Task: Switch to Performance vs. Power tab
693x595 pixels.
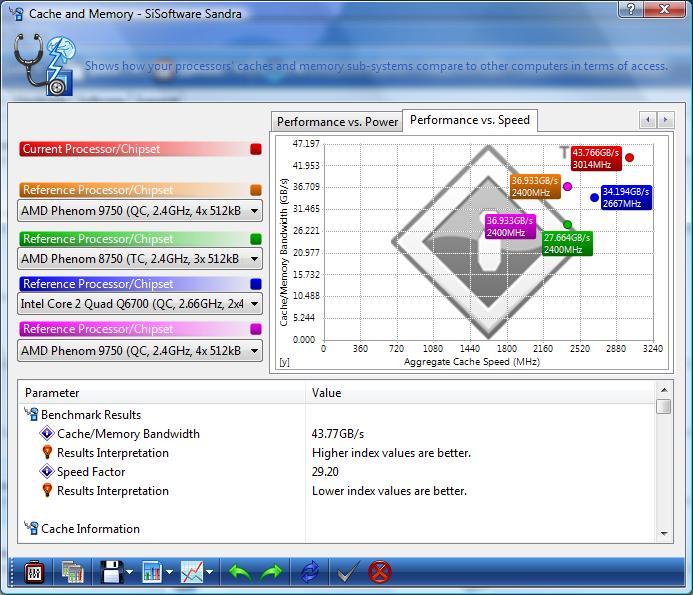Action: (337, 122)
